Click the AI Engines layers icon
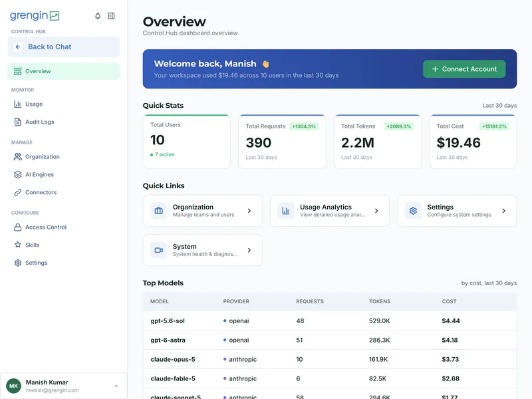The height and width of the screenshot is (399, 532). pos(18,174)
